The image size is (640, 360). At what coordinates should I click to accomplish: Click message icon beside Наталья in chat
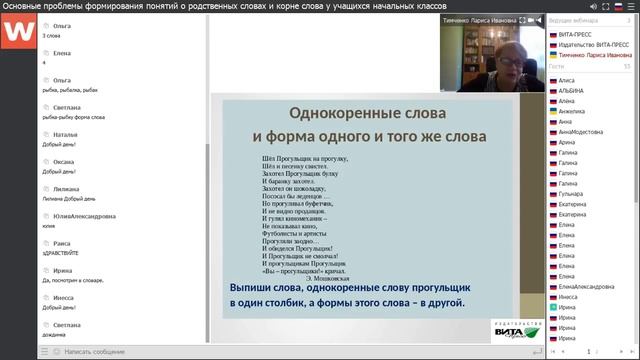[x=46, y=134]
